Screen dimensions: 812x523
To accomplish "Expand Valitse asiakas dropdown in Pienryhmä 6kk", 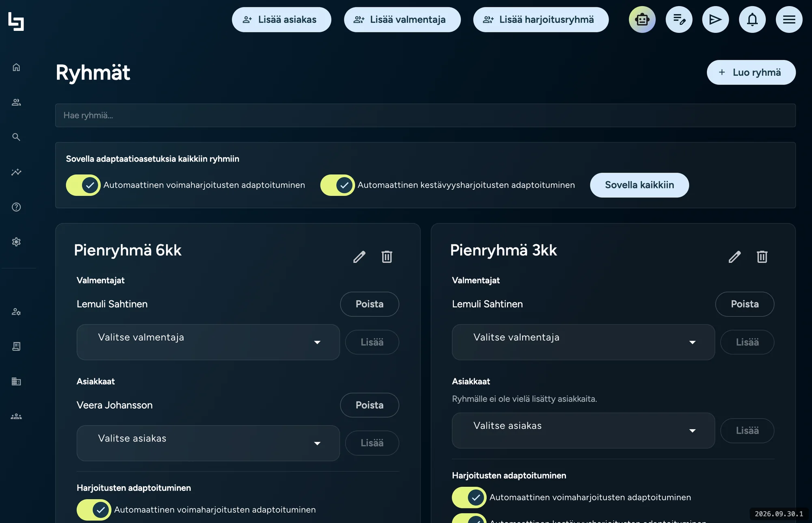I will pos(208,443).
